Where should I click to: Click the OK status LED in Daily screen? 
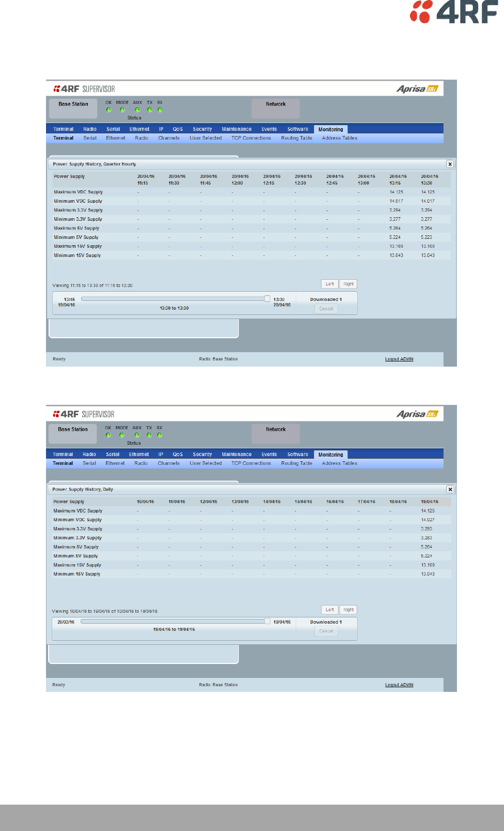pyautogui.click(x=108, y=435)
